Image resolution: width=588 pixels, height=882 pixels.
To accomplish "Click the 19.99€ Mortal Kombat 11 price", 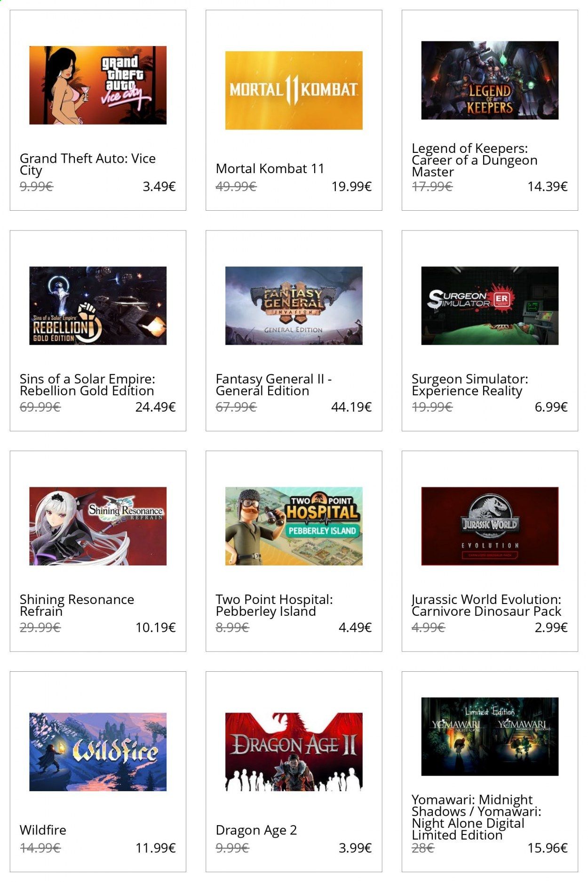I will click(x=351, y=187).
